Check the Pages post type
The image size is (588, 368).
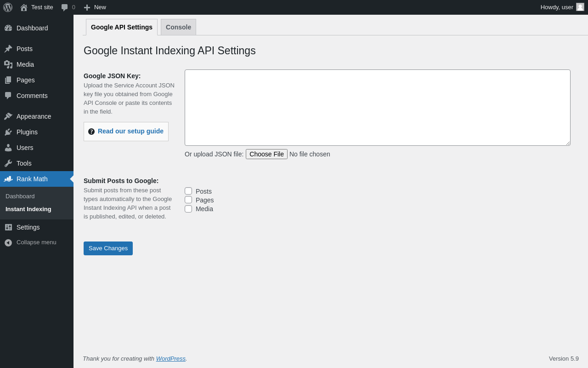tap(188, 200)
